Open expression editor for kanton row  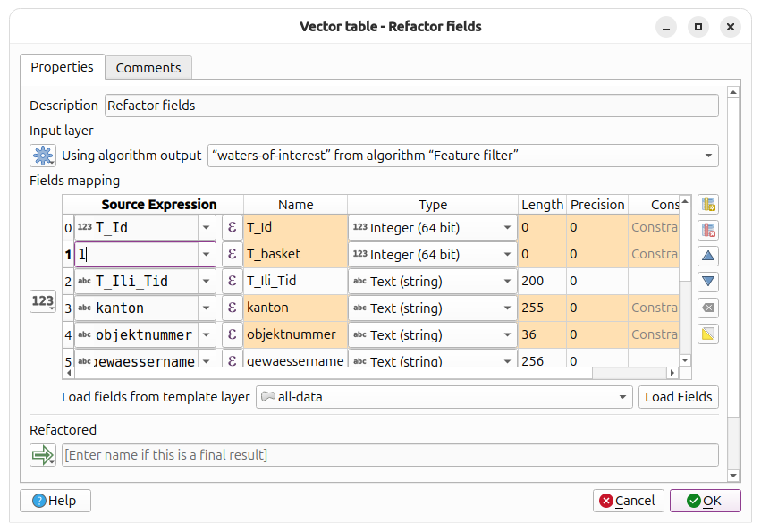pos(232,308)
